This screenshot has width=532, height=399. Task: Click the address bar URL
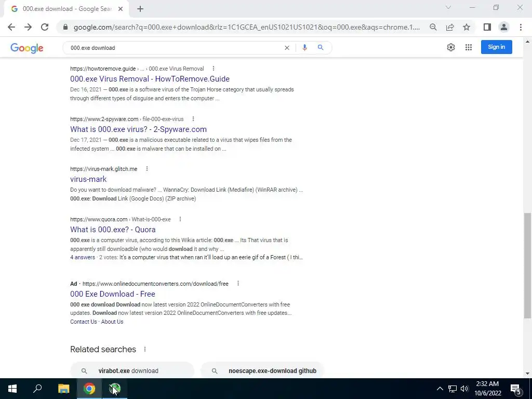pyautogui.click(x=246, y=27)
